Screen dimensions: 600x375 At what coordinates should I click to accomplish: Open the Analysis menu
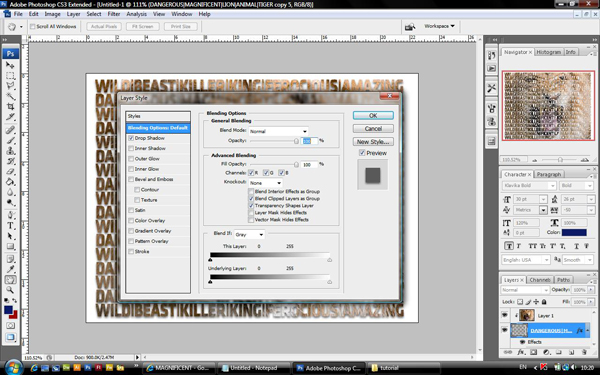click(x=136, y=14)
